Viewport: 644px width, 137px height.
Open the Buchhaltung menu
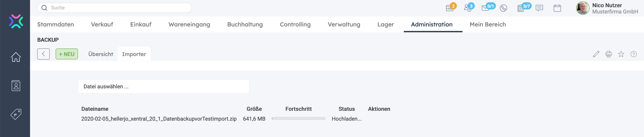pyautogui.click(x=245, y=24)
